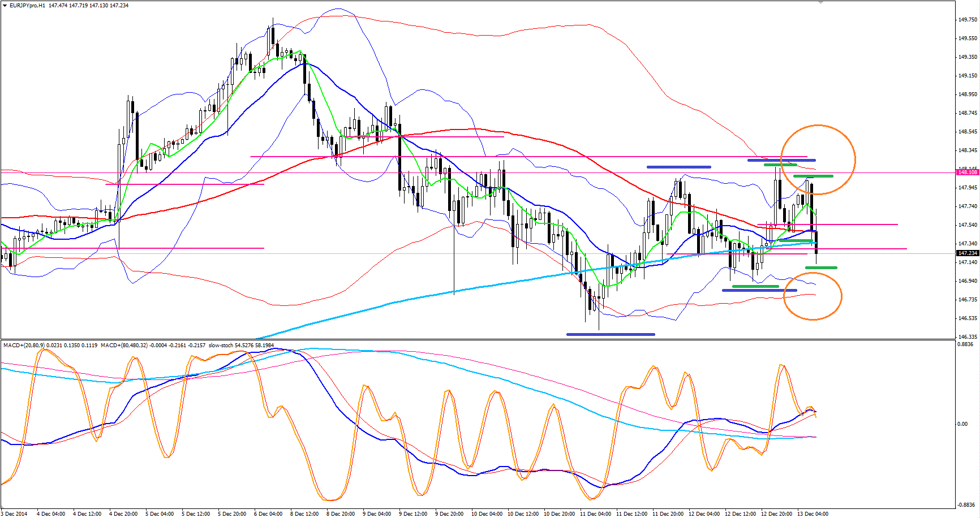The image size is (980, 518).
Task: Click the pink 148.108 price label
Action: [x=968, y=172]
